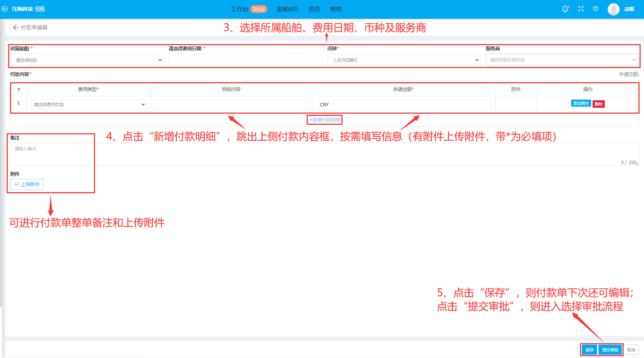Click the 费用类型 column header
The image size is (644, 358).
pos(88,89)
